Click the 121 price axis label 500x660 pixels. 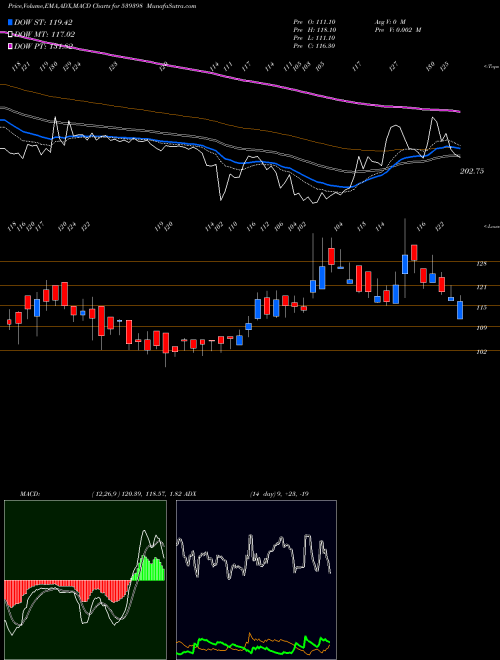(x=481, y=287)
